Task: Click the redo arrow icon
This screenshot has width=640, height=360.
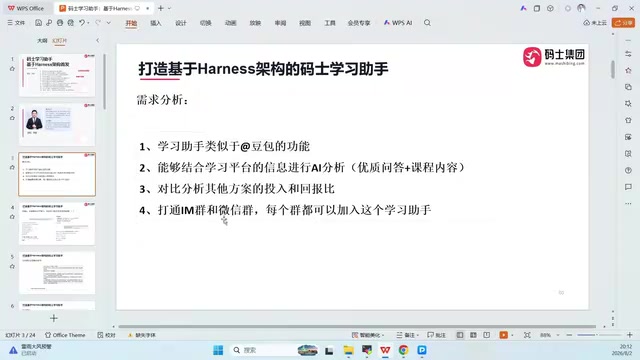Action: 98,23
